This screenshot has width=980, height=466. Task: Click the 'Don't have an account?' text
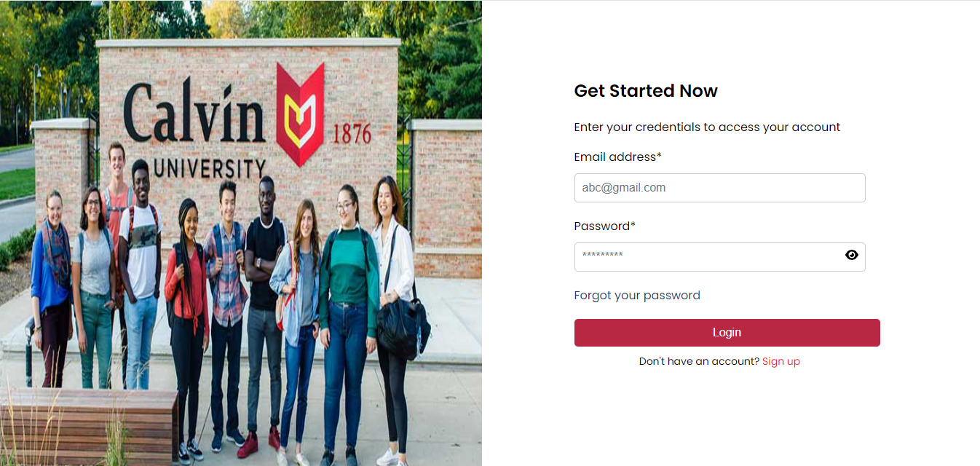(699, 362)
